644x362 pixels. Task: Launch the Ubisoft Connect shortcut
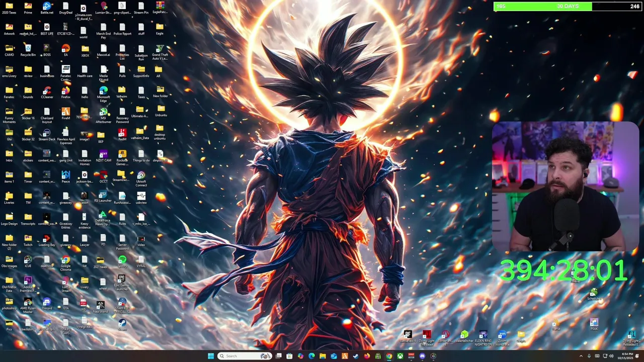pos(141,179)
